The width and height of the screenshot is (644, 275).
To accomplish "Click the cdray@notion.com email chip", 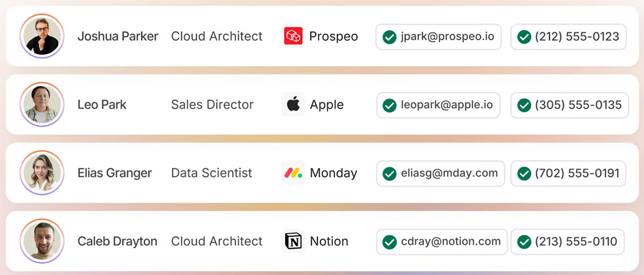I will tap(442, 242).
